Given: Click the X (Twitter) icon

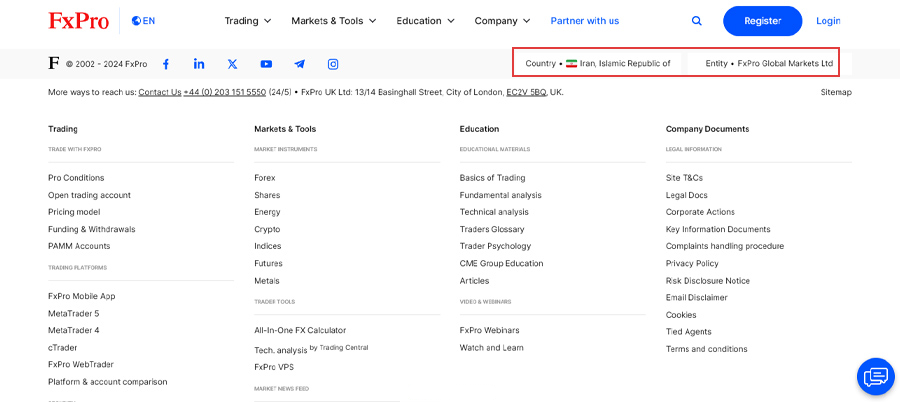Looking at the screenshot, I should (x=233, y=64).
